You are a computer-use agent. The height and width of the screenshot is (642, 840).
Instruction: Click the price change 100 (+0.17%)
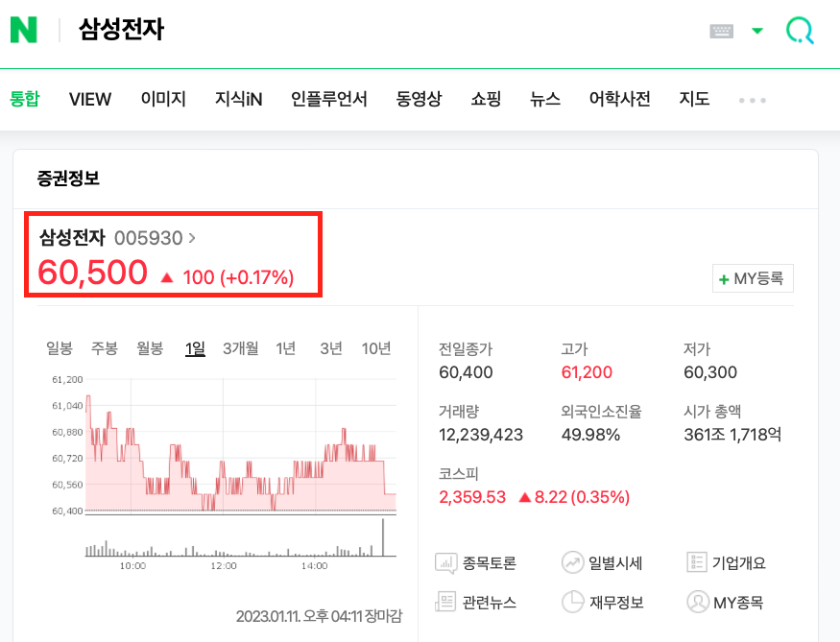pos(238,277)
